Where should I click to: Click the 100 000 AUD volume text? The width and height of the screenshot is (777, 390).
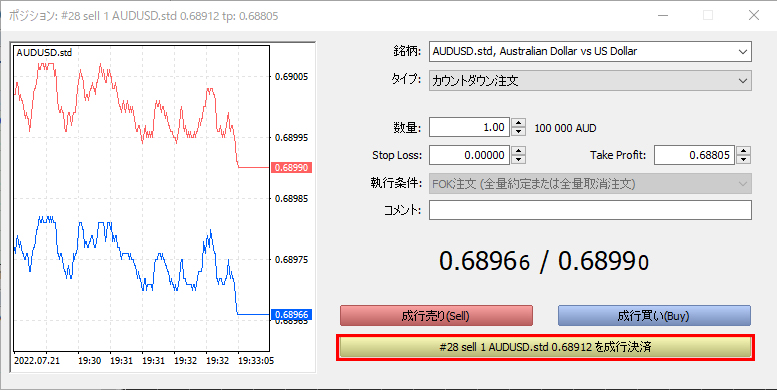(565, 128)
